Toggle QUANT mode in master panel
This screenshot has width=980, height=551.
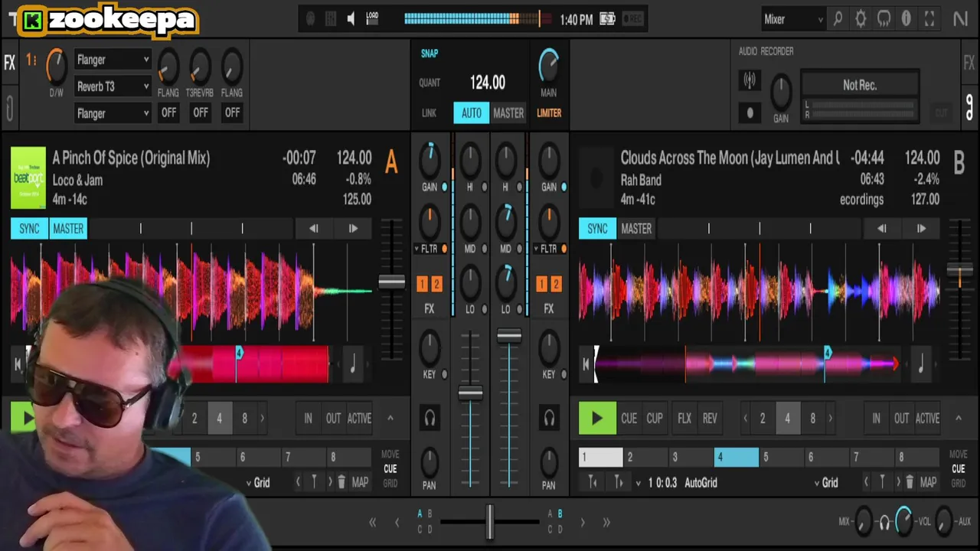pyautogui.click(x=430, y=83)
